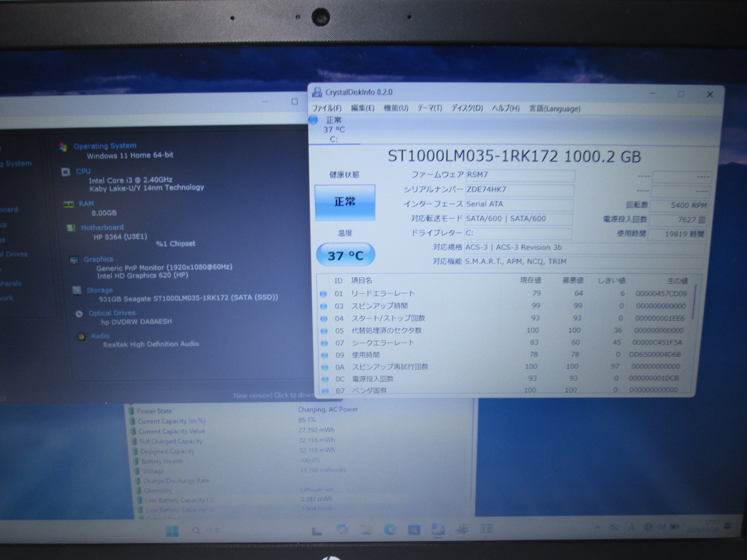
Task: Open the ファイル(F) menu
Action: 326,108
